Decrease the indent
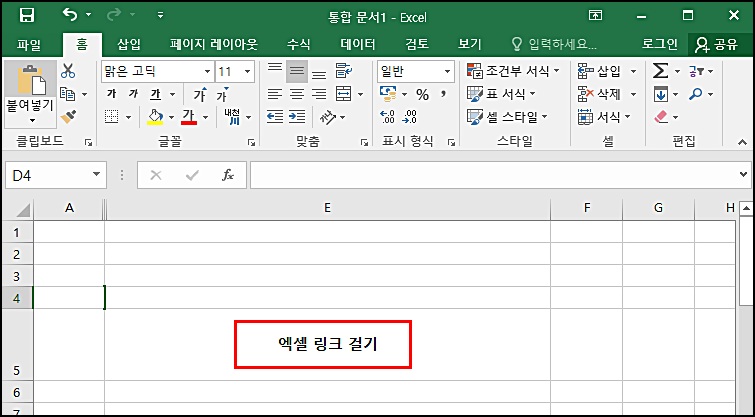Image resolution: width=755 pixels, height=417 pixels. pos(275,117)
